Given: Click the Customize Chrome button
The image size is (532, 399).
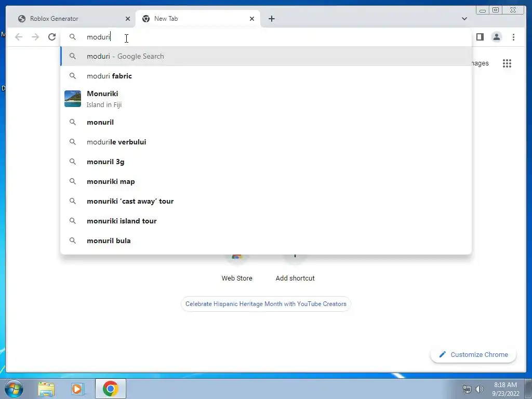Looking at the screenshot, I should tap(473, 354).
